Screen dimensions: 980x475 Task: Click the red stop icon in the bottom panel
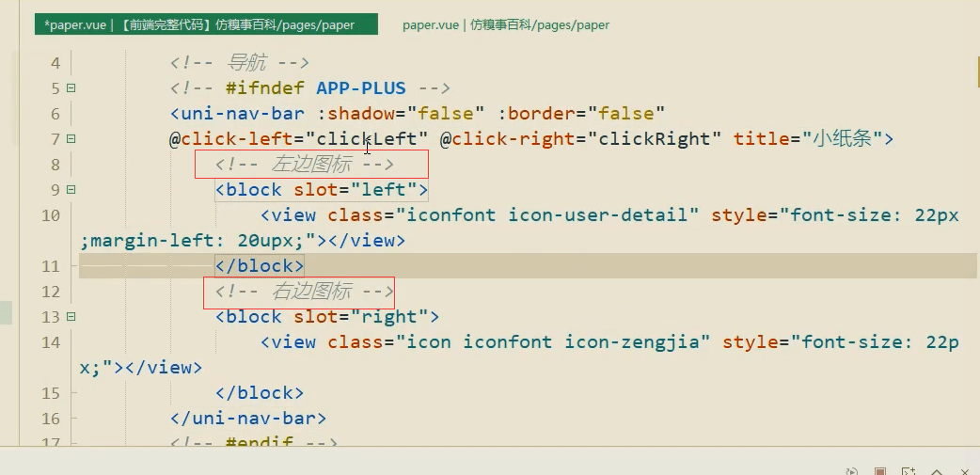point(879,472)
